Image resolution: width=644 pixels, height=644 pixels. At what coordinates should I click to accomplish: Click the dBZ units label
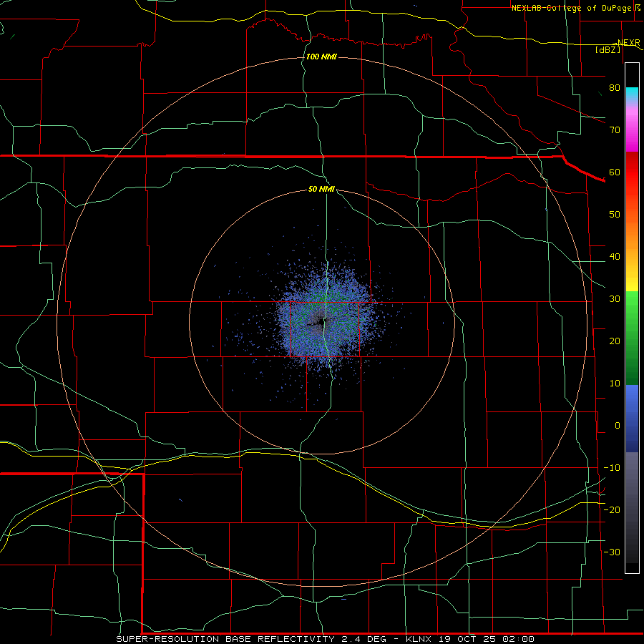[608, 49]
